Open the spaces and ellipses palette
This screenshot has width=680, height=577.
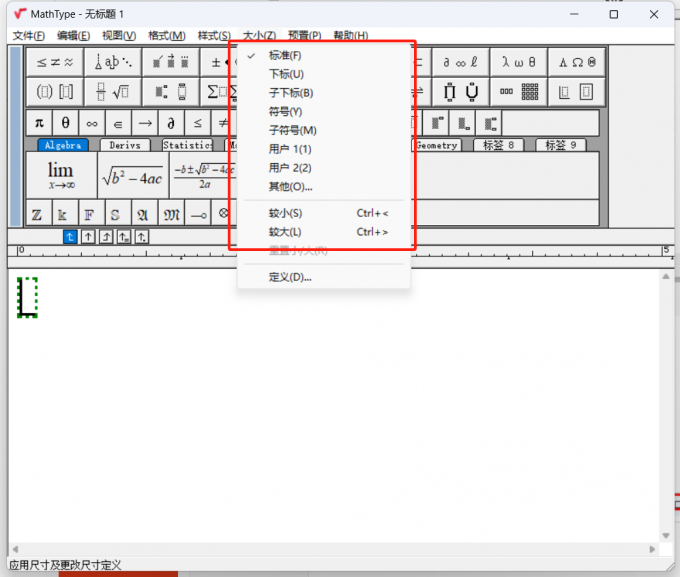click(x=113, y=62)
